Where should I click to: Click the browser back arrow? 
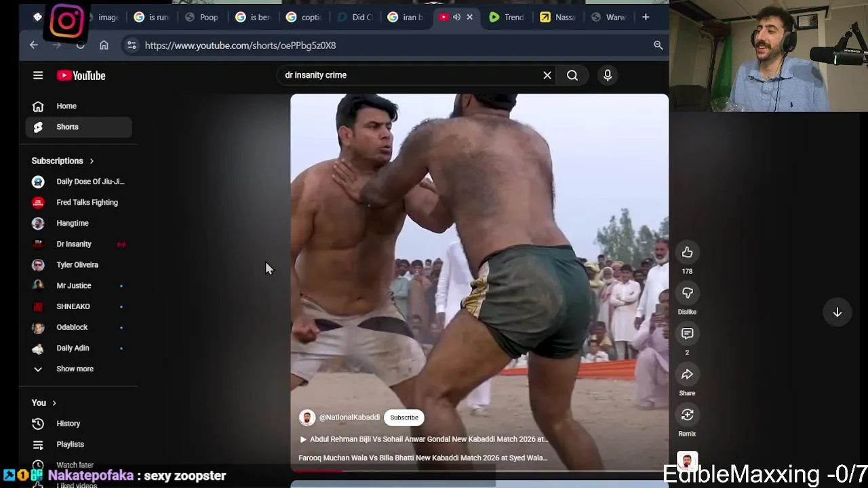[34, 45]
